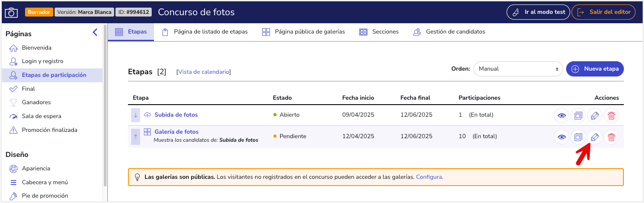
Task: Open Apariencia design settings
Action: [36, 169]
